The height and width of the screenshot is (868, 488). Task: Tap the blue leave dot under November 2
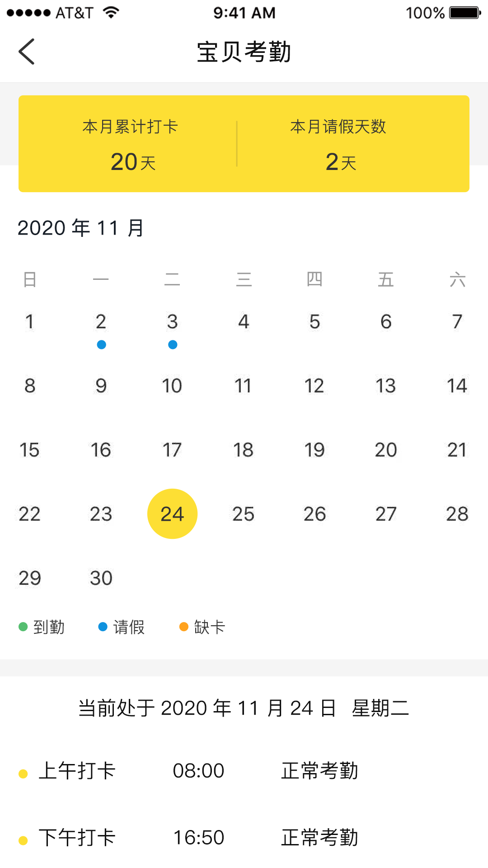click(101, 344)
